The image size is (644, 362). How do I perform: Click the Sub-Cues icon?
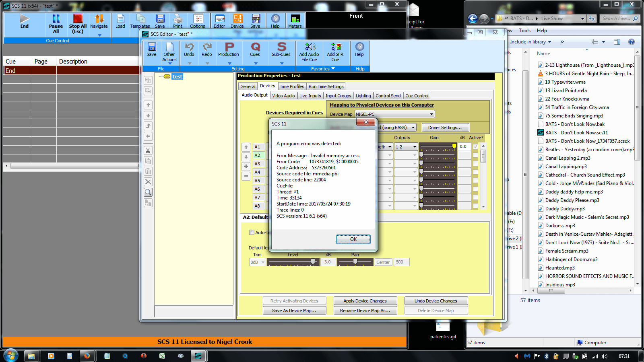pos(281,47)
